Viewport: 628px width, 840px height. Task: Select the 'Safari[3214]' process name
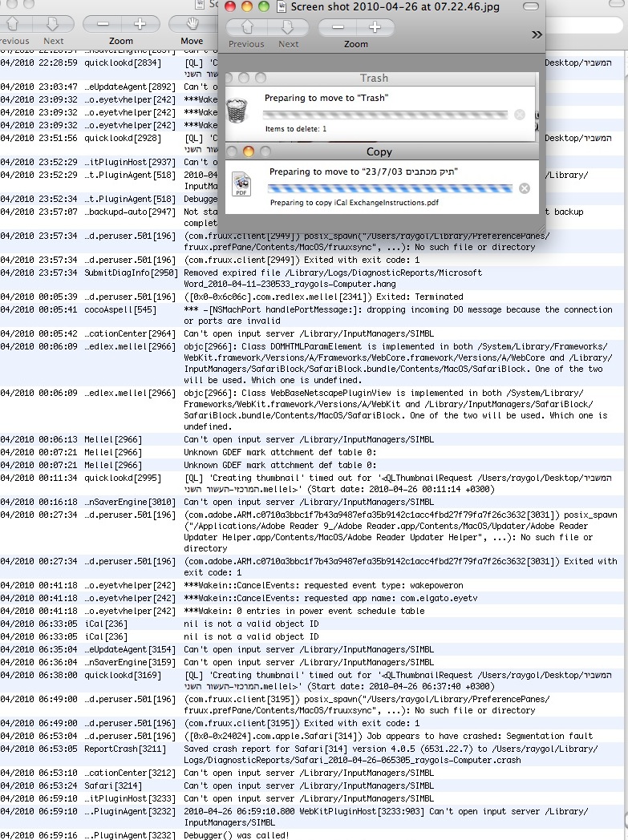pos(113,785)
